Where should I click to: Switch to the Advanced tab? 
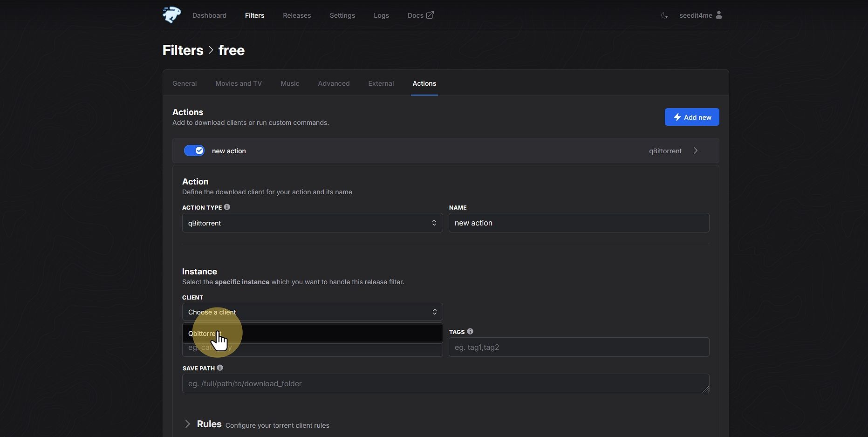point(334,83)
